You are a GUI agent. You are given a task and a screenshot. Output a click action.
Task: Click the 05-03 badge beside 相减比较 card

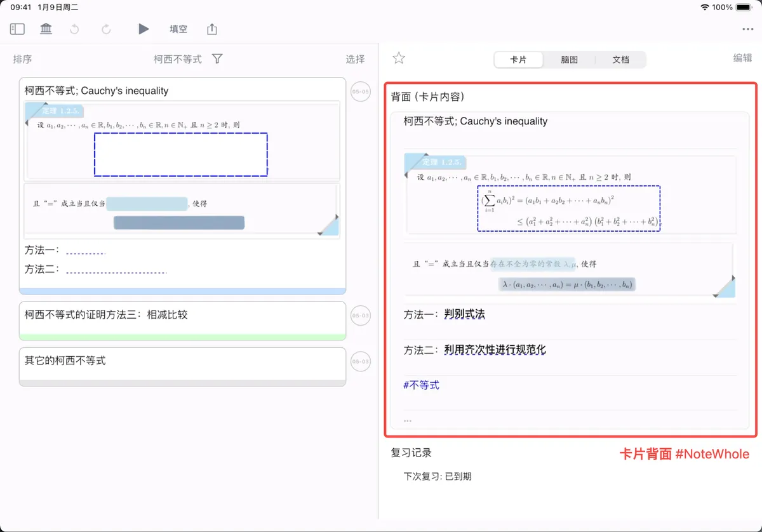361,316
